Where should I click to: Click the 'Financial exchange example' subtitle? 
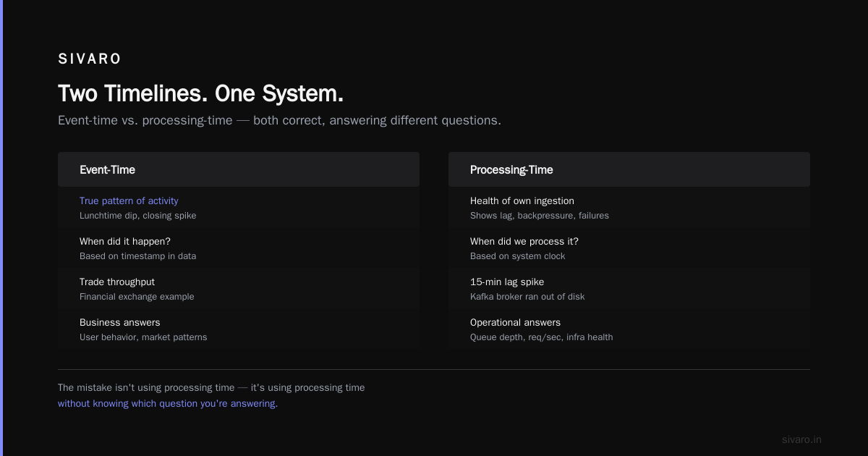pos(137,297)
